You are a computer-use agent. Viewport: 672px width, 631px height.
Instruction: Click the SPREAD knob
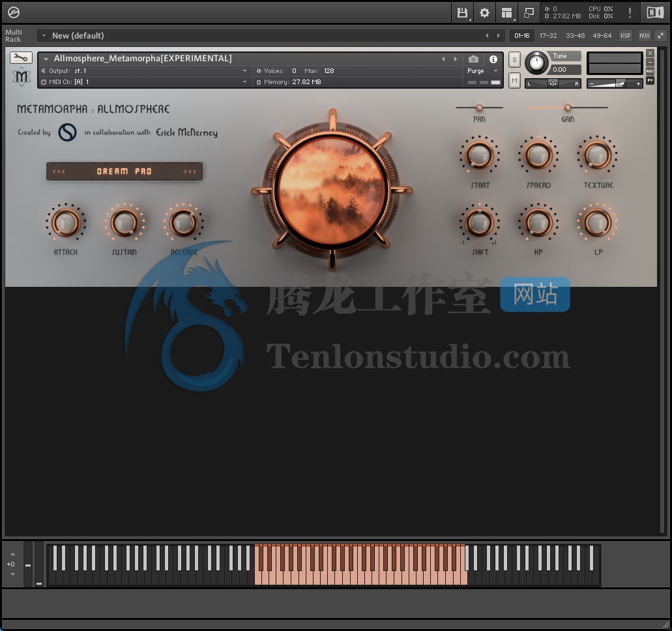tap(538, 154)
